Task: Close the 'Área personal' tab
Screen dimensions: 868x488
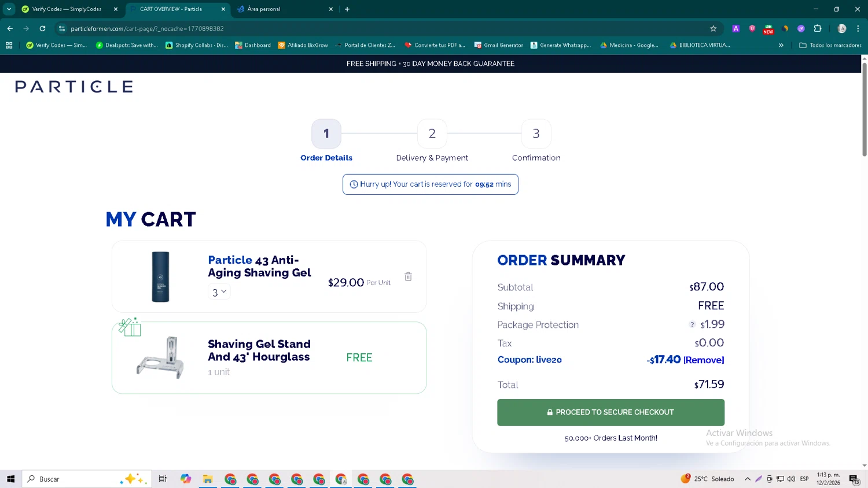Action: pyautogui.click(x=331, y=9)
